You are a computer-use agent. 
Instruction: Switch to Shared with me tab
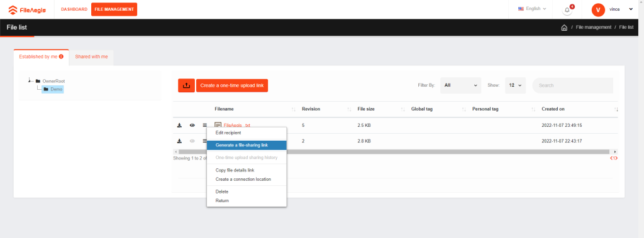91,57
